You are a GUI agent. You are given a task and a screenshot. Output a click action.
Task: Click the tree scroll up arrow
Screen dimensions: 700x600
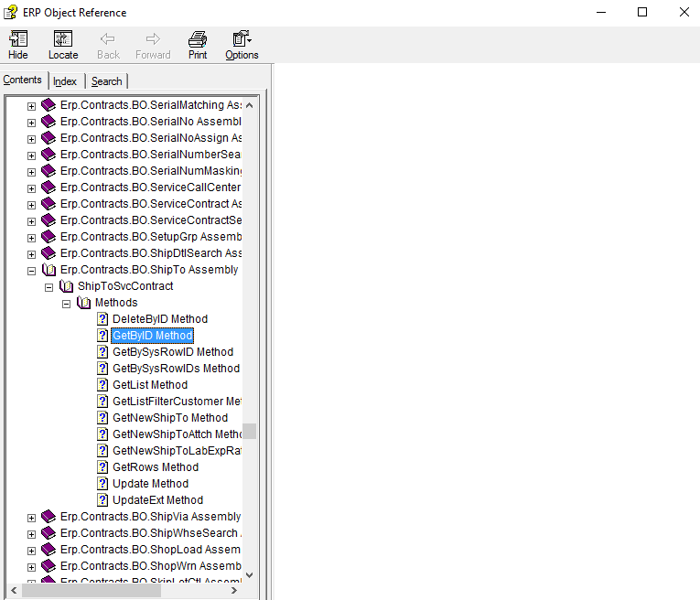pyautogui.click(x=250, y=106)
